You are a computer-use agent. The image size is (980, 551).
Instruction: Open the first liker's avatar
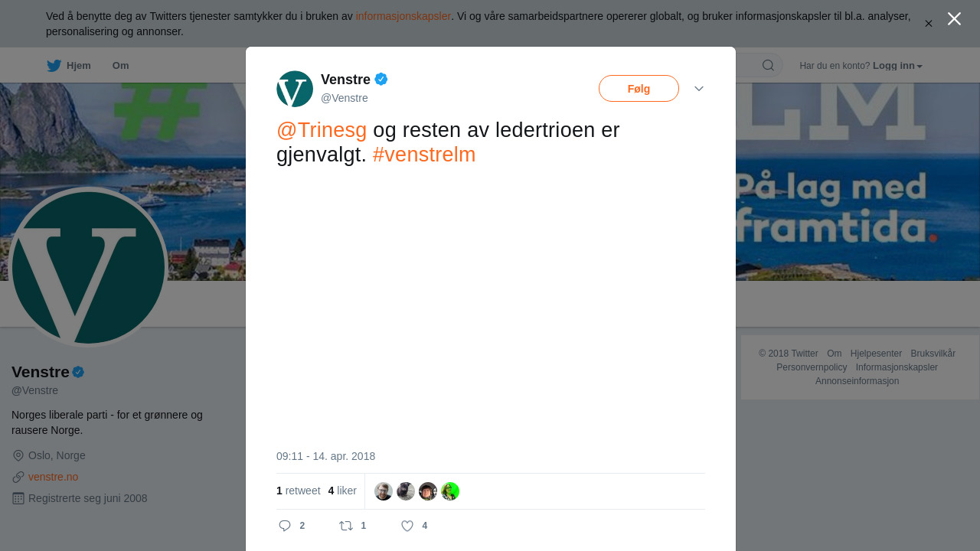tap(384, 491)
